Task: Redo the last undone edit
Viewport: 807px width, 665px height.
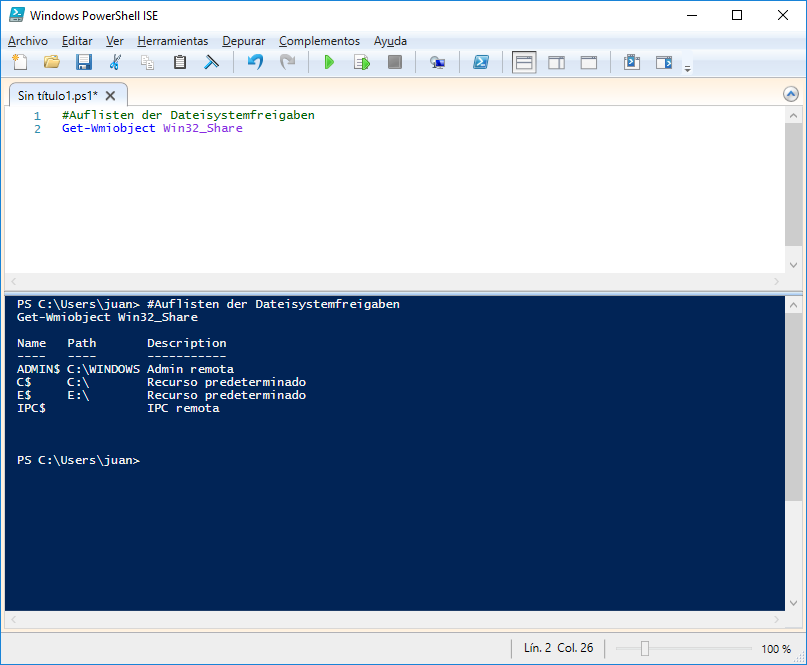Action: click(x=287, y=62)
